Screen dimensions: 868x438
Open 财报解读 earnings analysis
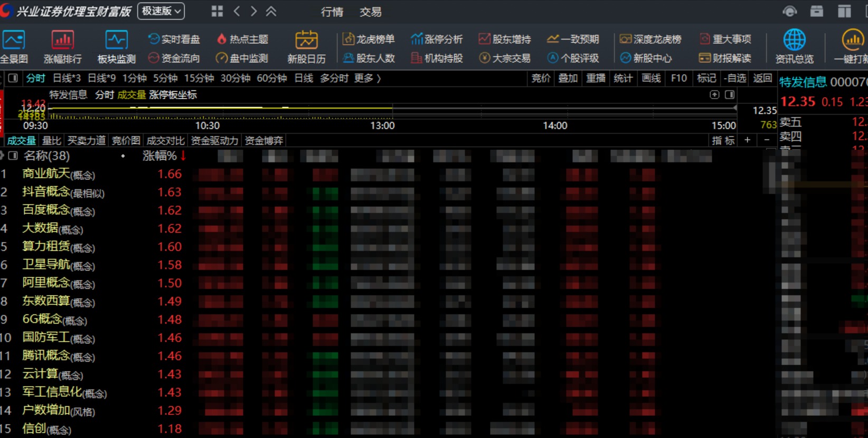(x=725, y=58)
